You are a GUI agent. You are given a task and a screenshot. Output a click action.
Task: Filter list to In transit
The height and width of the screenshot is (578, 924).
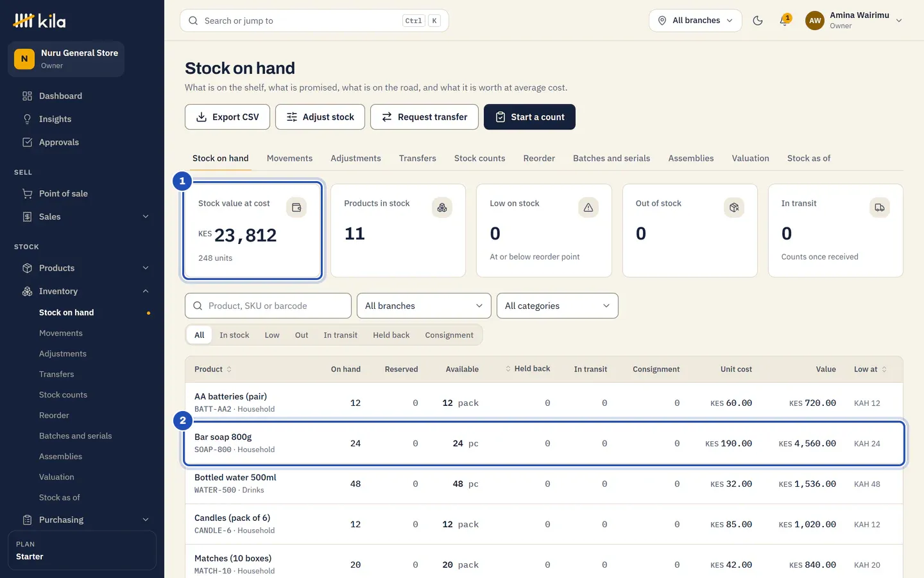click(341, 335)
